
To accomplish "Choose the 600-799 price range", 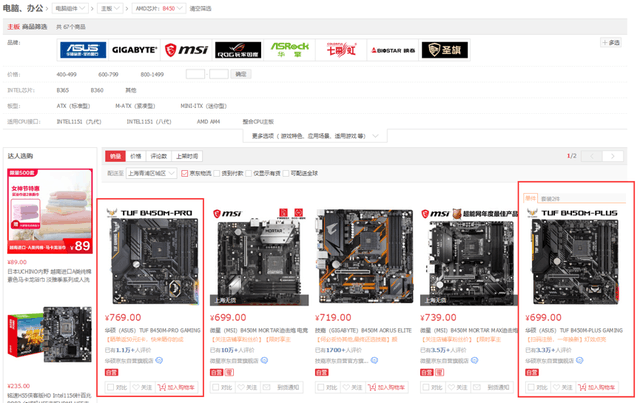I will pos(108,75).
